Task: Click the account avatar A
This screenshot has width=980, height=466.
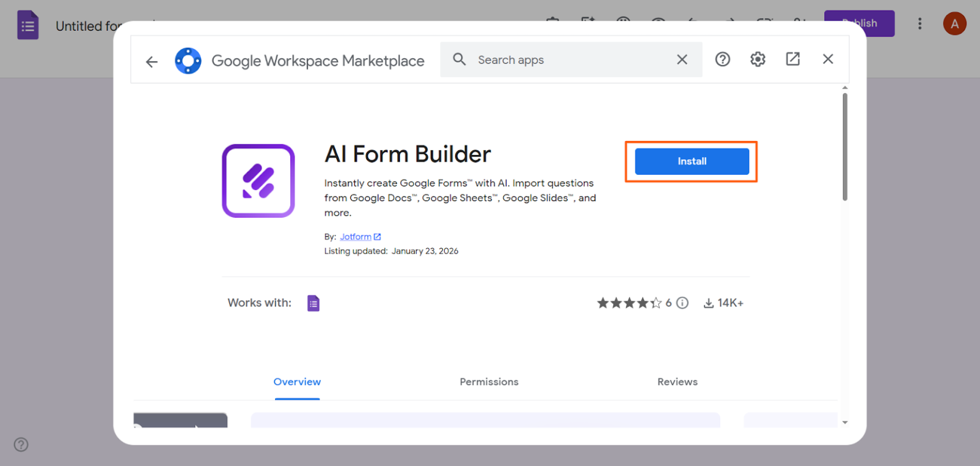Action: pyautogui.click(x=954, y=24)
